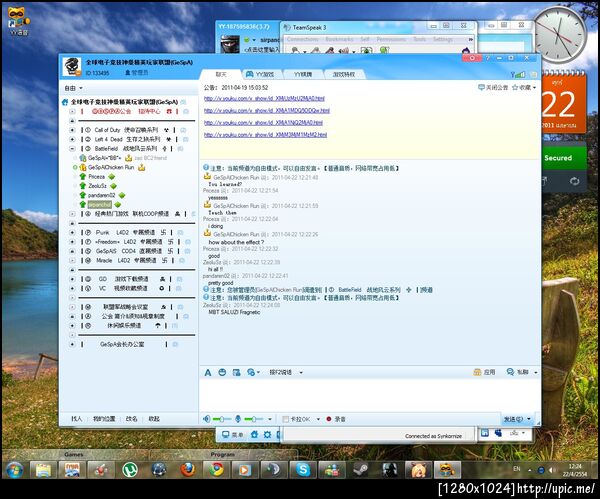The image size is (600, 499).
Task: Click the 关闭公告 close announcement button
Action: 493,87
